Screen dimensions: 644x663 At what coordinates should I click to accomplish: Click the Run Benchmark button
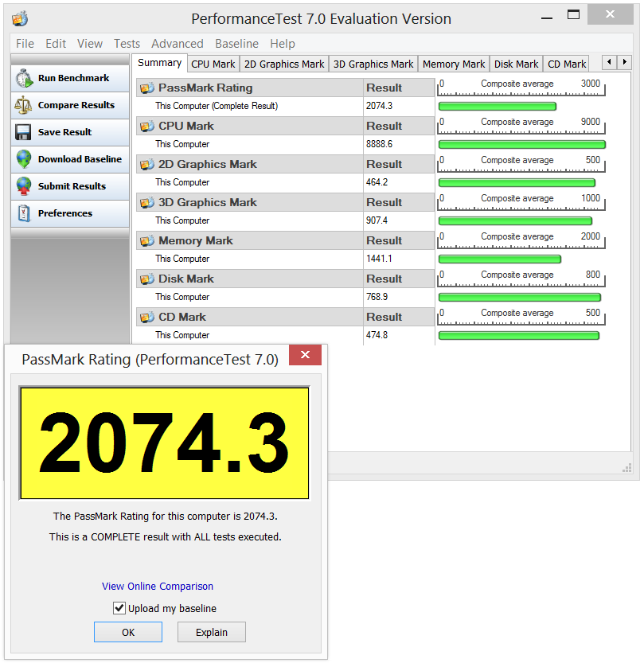coord(70,78)
